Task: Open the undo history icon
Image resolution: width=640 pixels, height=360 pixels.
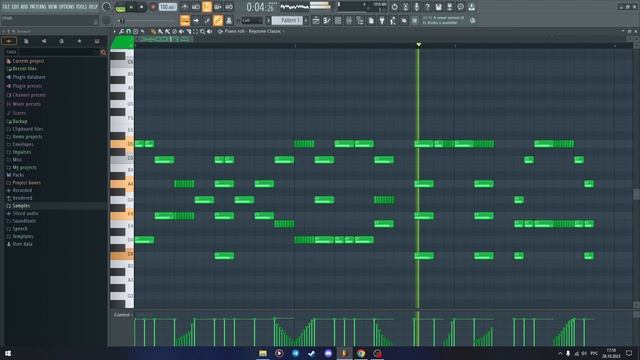Action: (x=394, y=7)
